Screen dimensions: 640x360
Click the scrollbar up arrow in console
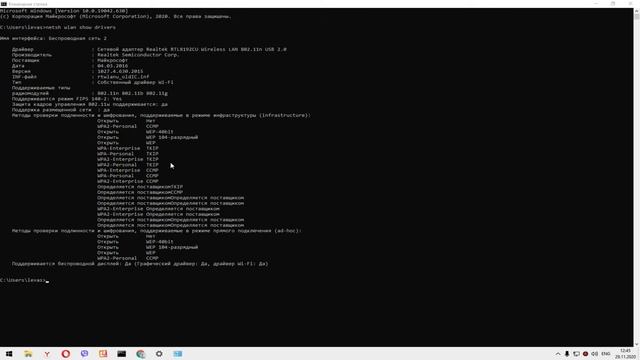pos(636,11)
